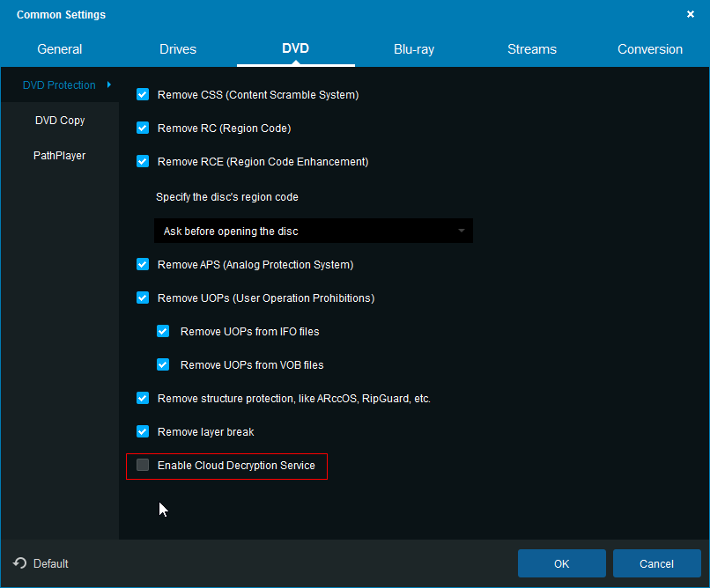710x588 pixels.
Task: Uncheck Remove APS (Analog Protection System)
Action: click(143, 264)
